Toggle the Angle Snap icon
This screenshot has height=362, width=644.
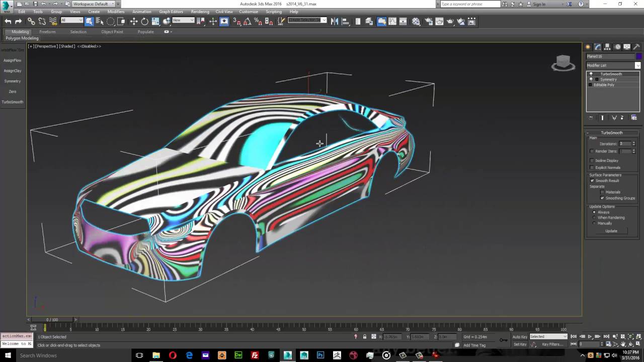point(247,21)
